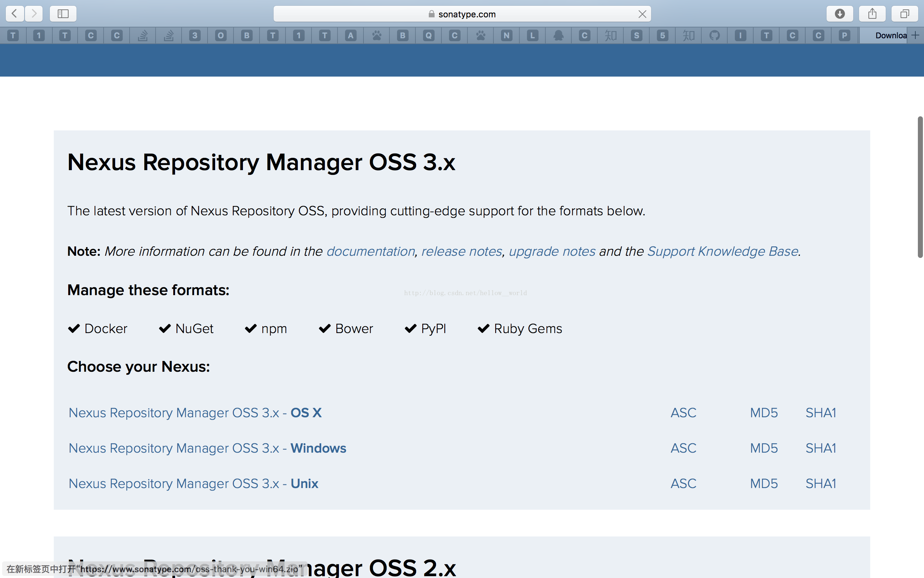Screen dimensions: 924x578
Task: Switch to the tab labeled 3
Action: (x=195, y=35)
